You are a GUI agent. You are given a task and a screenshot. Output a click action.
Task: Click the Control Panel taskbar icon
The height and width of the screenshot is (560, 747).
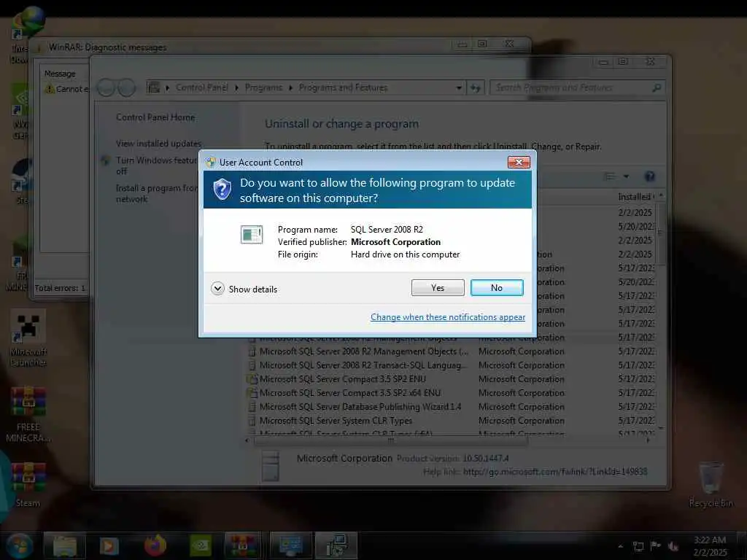coord(291,545)
